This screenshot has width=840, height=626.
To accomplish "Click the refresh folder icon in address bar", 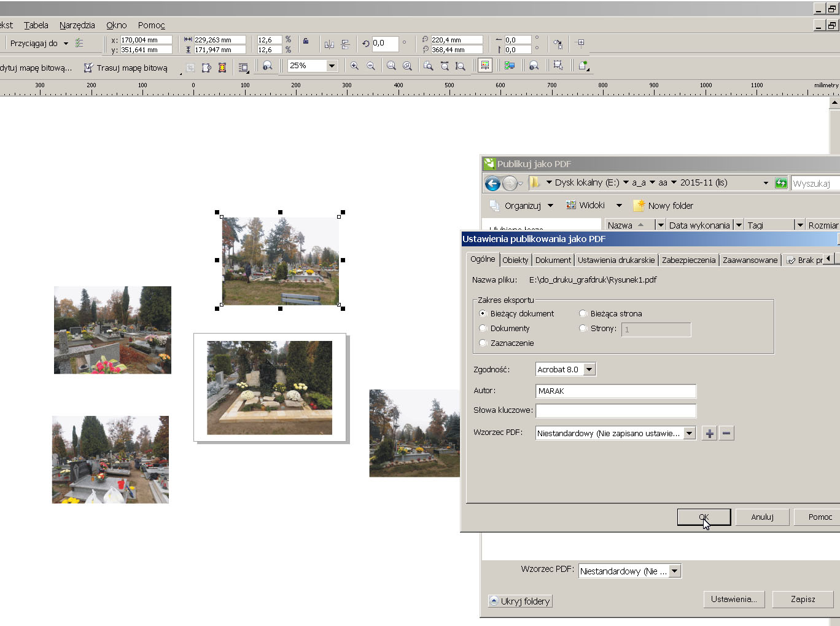I will [x=781, y=183].
